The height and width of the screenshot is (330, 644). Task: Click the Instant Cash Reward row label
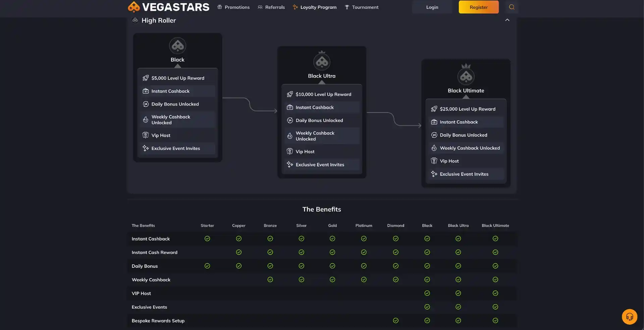point(155,253)
